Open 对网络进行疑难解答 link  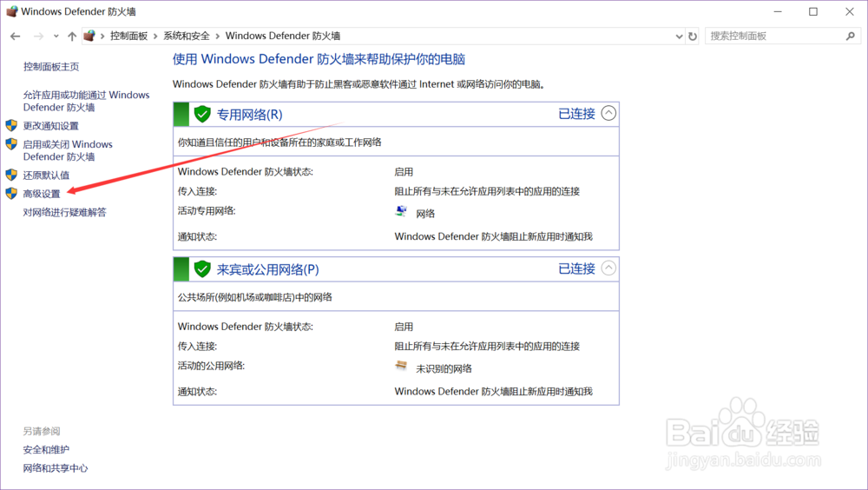[65, 212]
